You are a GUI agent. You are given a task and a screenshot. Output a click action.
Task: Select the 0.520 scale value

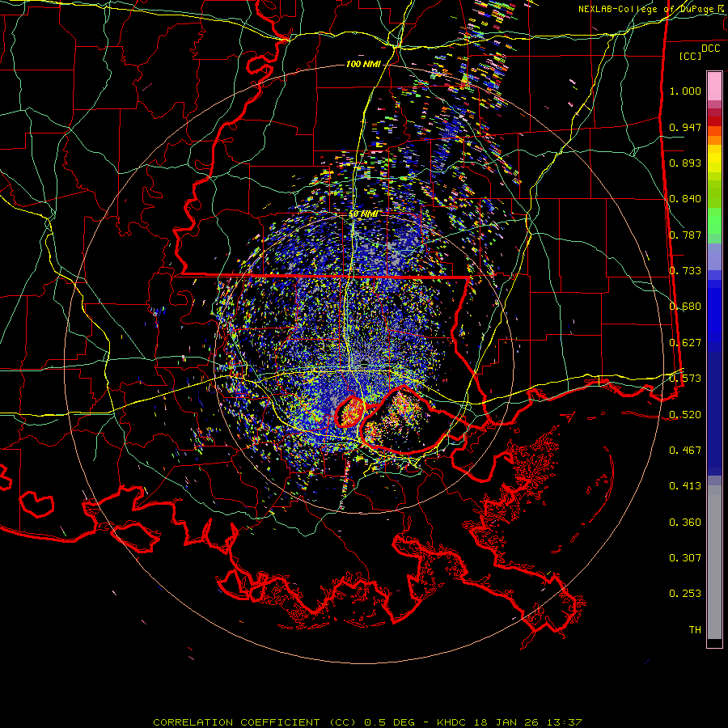(x=685, y=415)
